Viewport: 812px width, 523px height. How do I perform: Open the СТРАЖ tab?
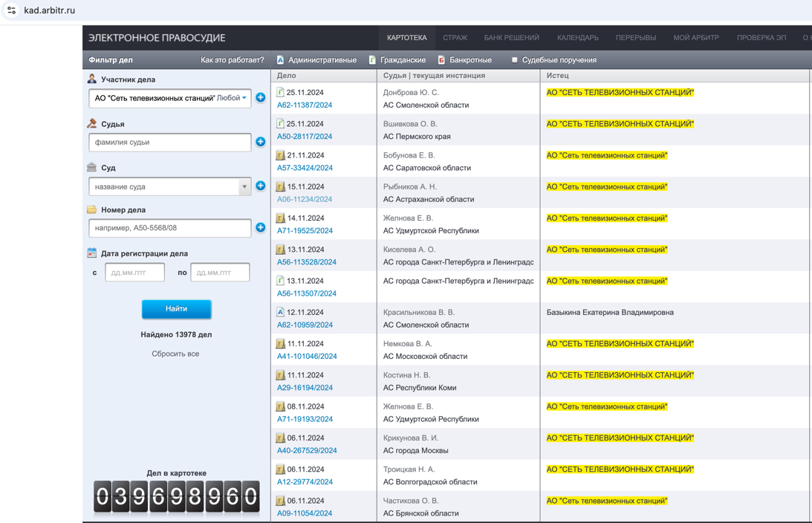(455, 38)
